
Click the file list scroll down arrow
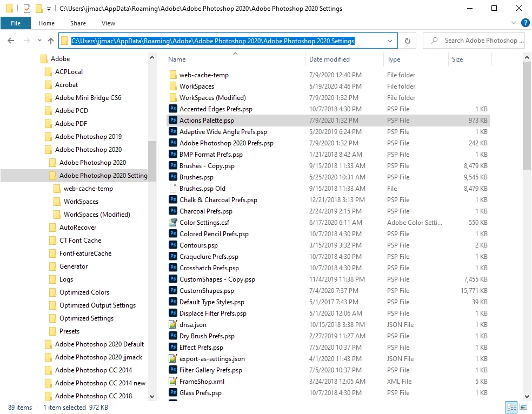[x=527, y=396]
